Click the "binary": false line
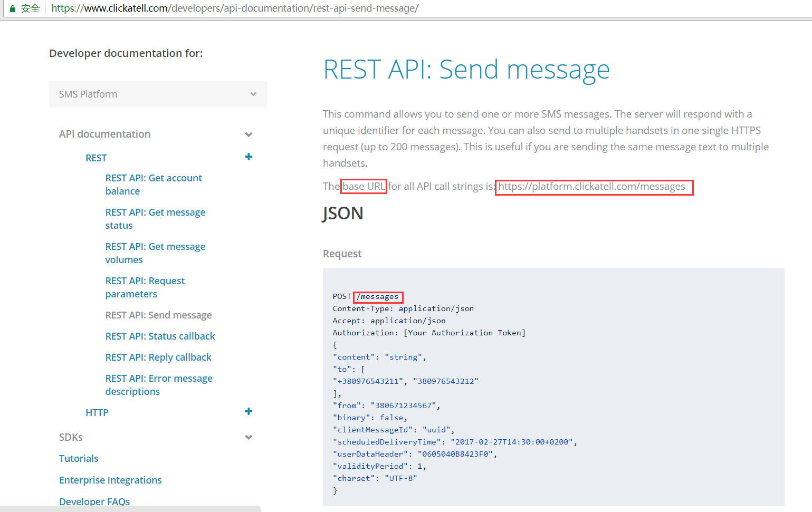Screen dimensions: 812x512 [370, 418]
